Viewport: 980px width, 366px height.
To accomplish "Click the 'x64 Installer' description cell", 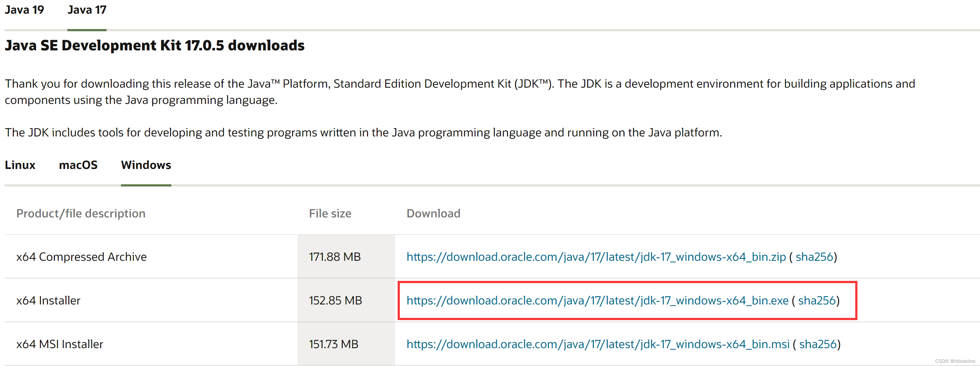I will (151, 301).
